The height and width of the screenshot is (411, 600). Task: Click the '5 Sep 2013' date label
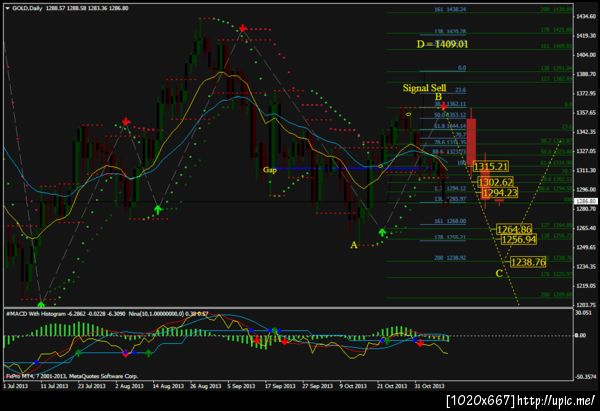pyautogui.click(x=241, y=386)
